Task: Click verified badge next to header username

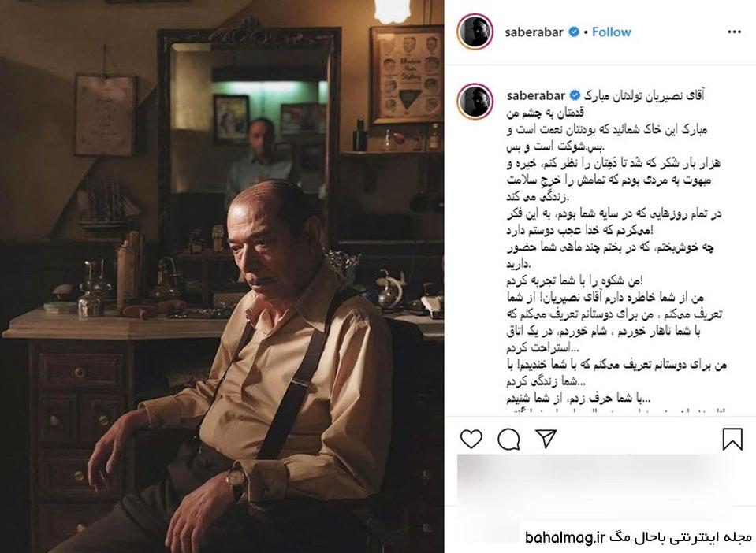Action: tap(574, 32)
